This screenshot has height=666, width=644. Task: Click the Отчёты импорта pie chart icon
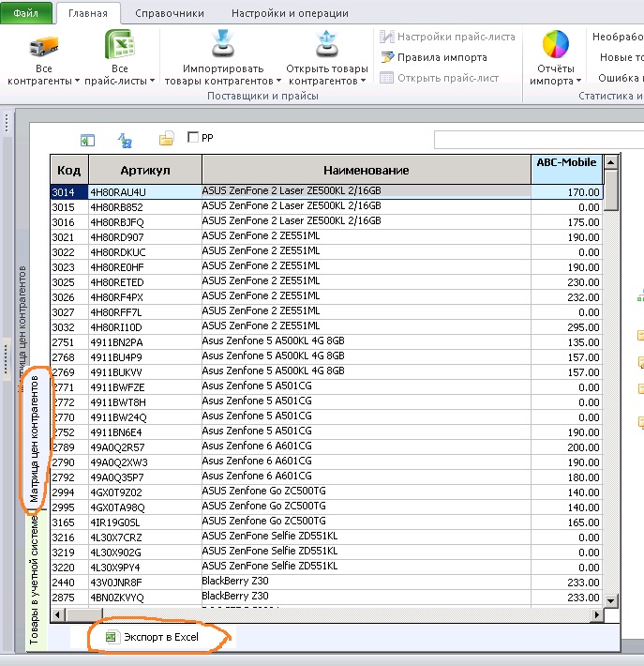[x=555, y=44]
